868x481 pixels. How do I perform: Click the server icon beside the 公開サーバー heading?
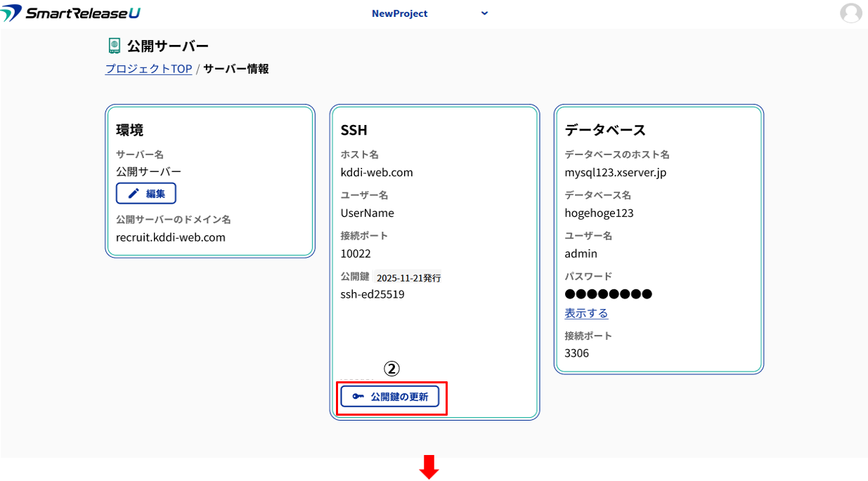click(x=114, y=46)
